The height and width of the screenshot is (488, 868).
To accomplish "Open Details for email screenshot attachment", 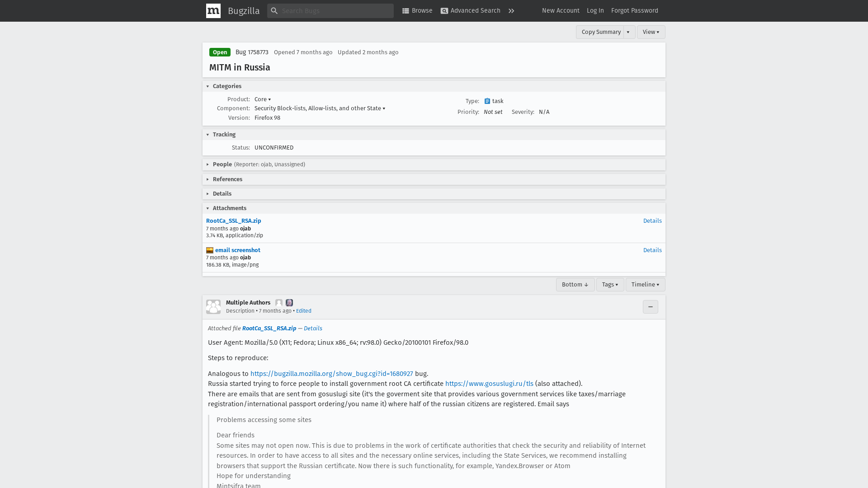I will (652, 250).
